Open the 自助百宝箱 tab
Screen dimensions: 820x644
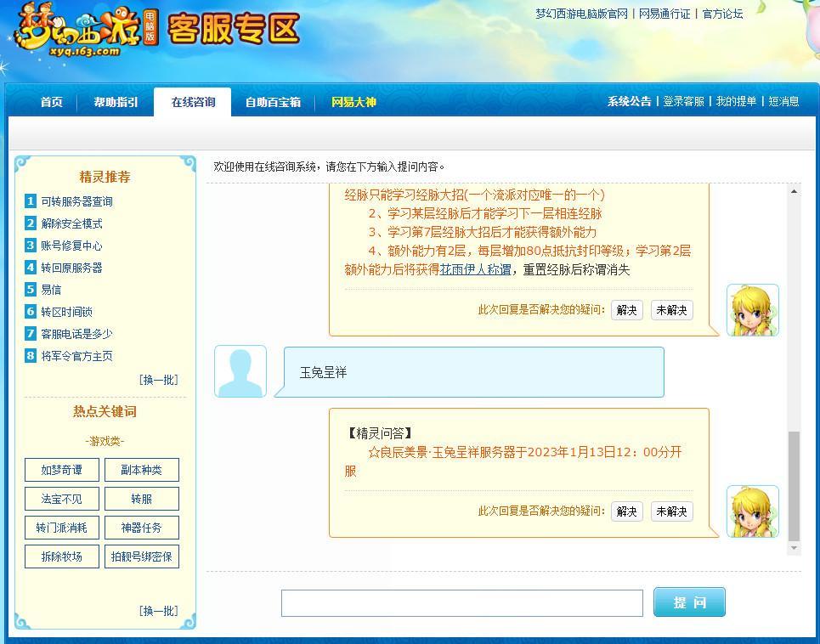(x=273, y=102)
